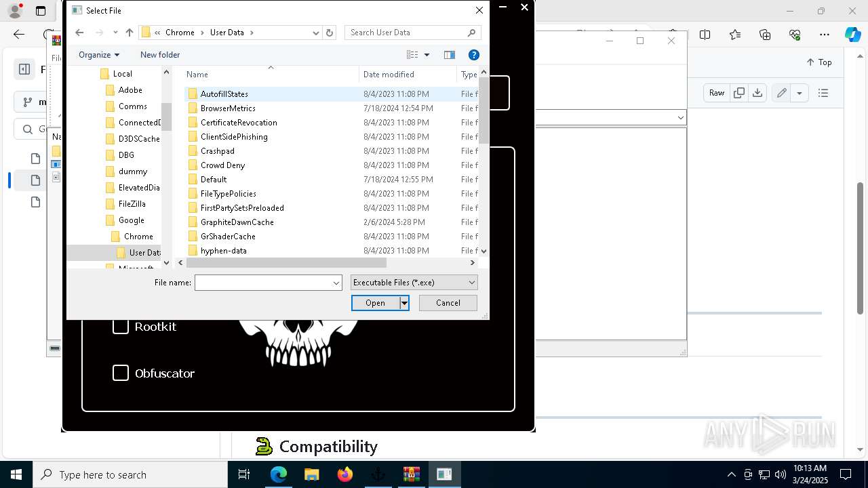Open Edge Collections icon

click(765, 35)
